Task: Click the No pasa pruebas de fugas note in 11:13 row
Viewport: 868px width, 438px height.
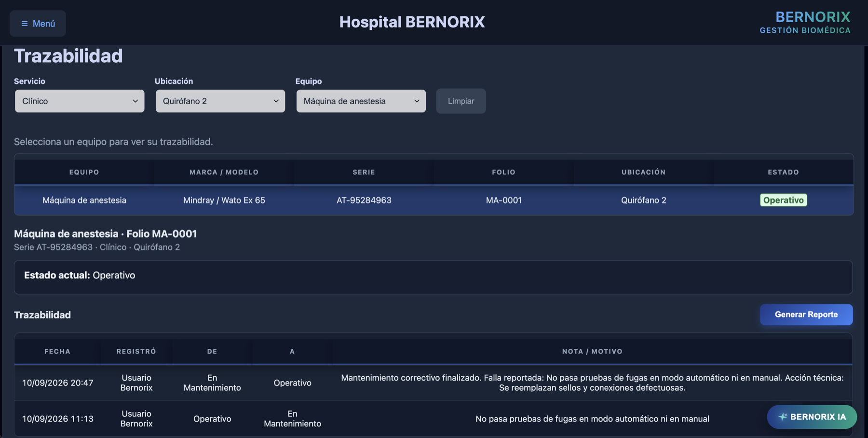Action: pyautogui.click(x=592, y=419)
